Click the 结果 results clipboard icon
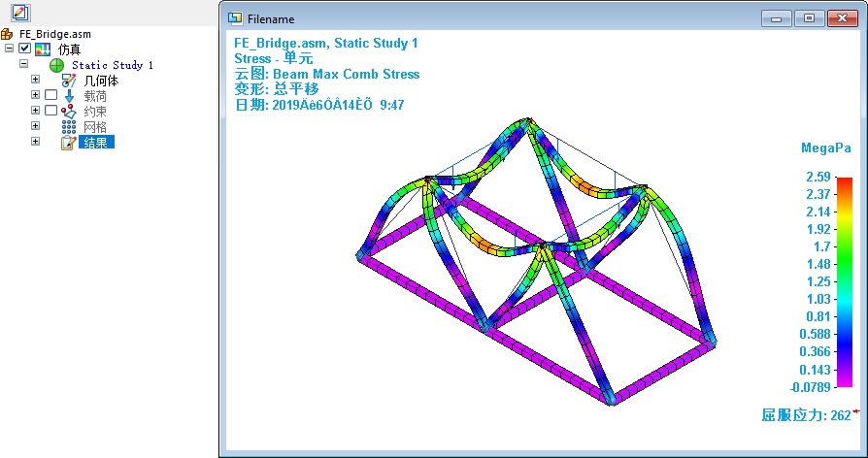The height and width of the screenshot is (458, 868). tap(69, 143)
